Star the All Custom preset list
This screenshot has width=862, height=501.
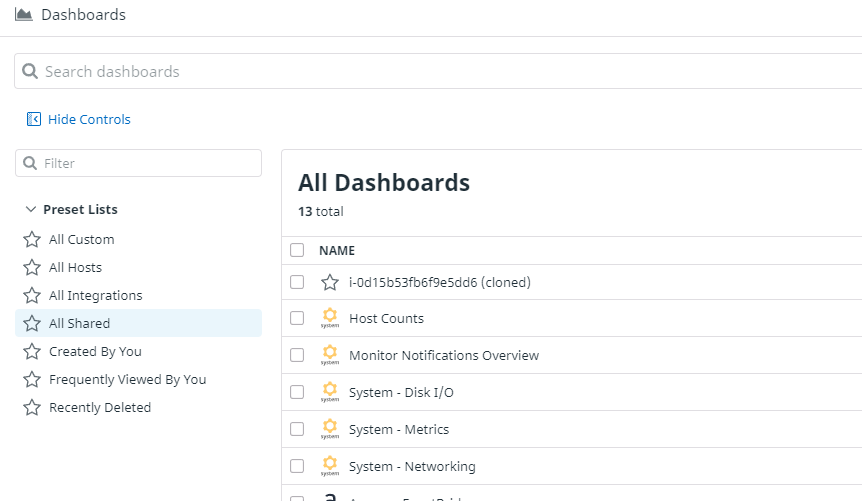coord(32,239)
